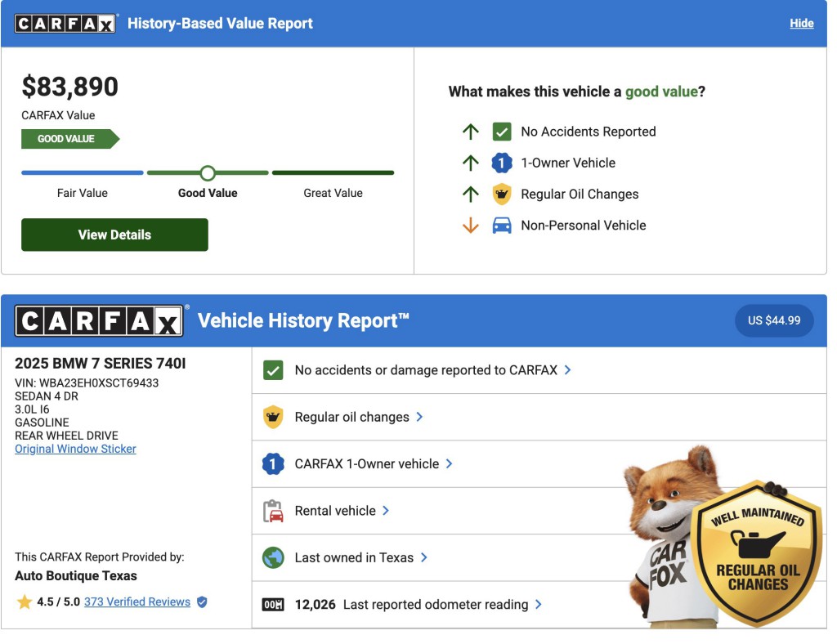This screenshot has width=837, height=644.
Task: Click the value slider circle marker
Action: click(x=208, y=173)
